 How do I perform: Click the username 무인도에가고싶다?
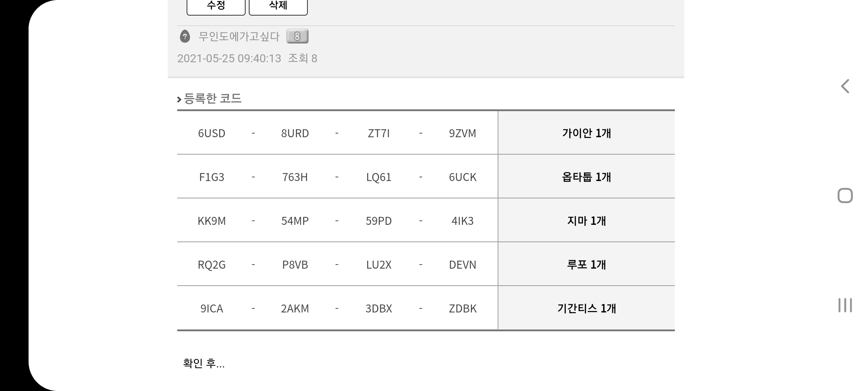tap(239, 37)
